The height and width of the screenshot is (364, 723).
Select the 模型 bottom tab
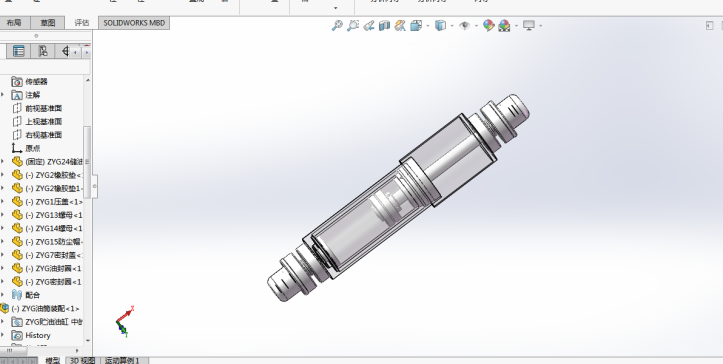pyautogui.click(x=53, y=360)
